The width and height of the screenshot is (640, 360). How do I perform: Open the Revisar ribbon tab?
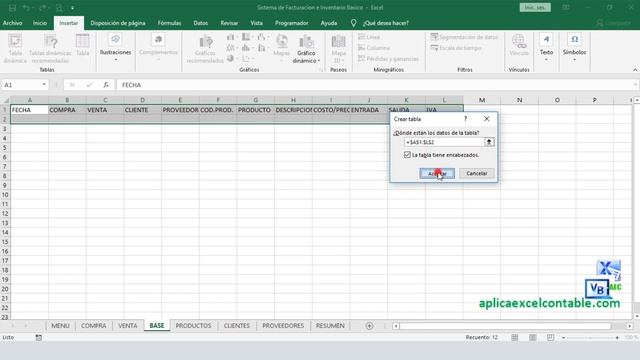[229, 23]
